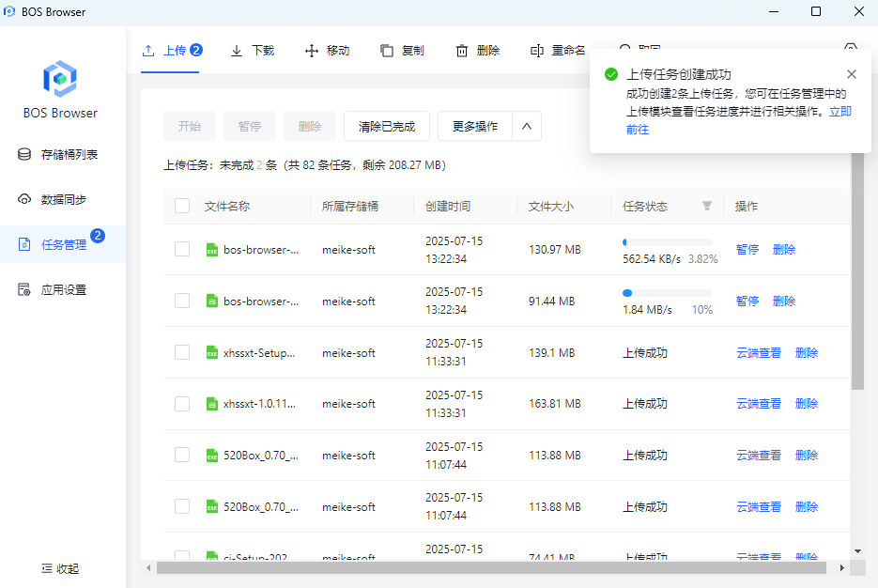Click the BOS Browser logo icon

point(60,78)
